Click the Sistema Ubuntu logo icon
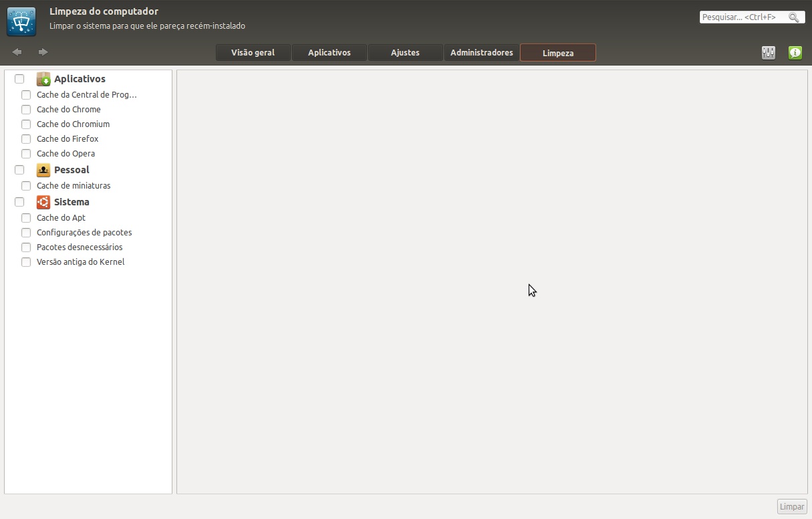Screen dimensions: 812x519 43,202
